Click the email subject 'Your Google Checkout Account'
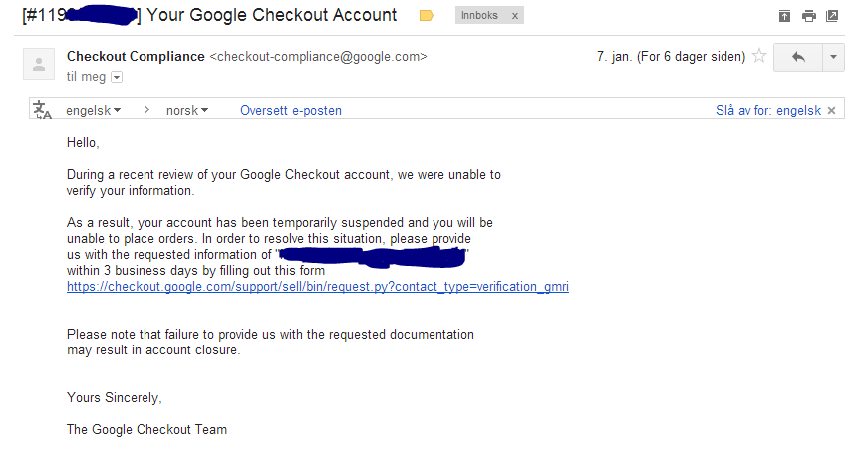 tap(271, 15)
